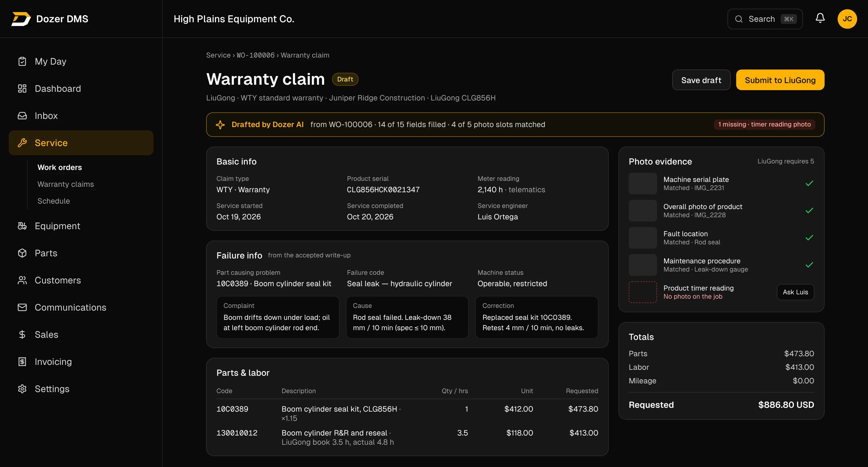Image resolution: width=868 pixels, height=467 pixels.
Task: Click Save draft button
Action: pyautogui.click(x=701, y=80)
